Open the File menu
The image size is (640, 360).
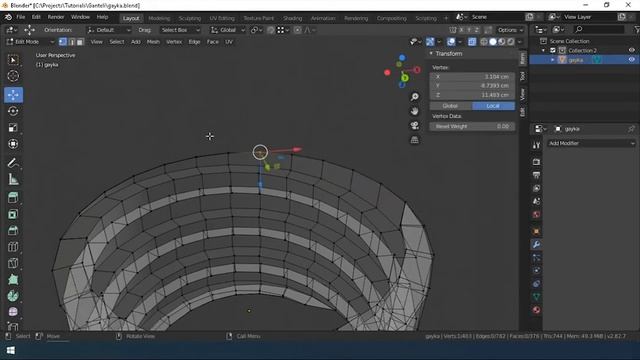click(x=20, y=17)
